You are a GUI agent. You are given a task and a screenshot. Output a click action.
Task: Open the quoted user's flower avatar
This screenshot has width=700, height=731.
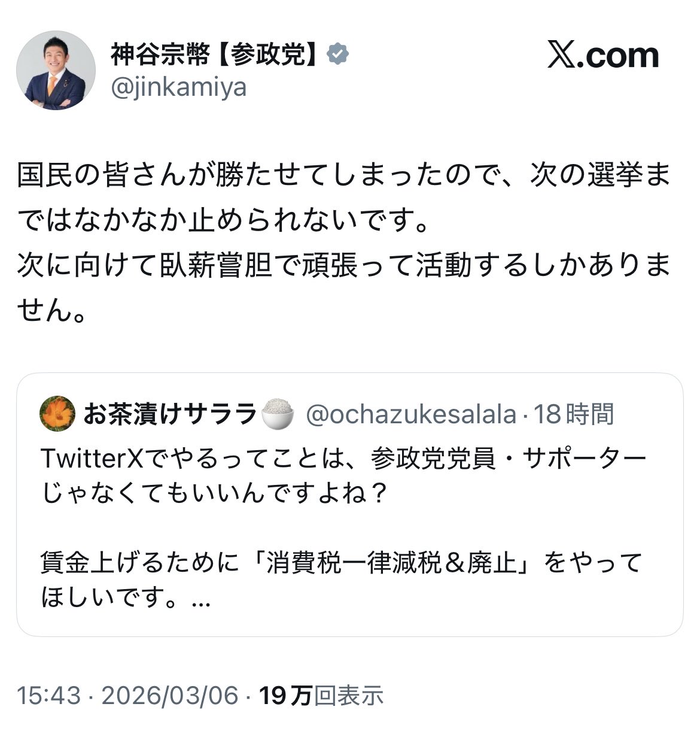coord(57,413)
